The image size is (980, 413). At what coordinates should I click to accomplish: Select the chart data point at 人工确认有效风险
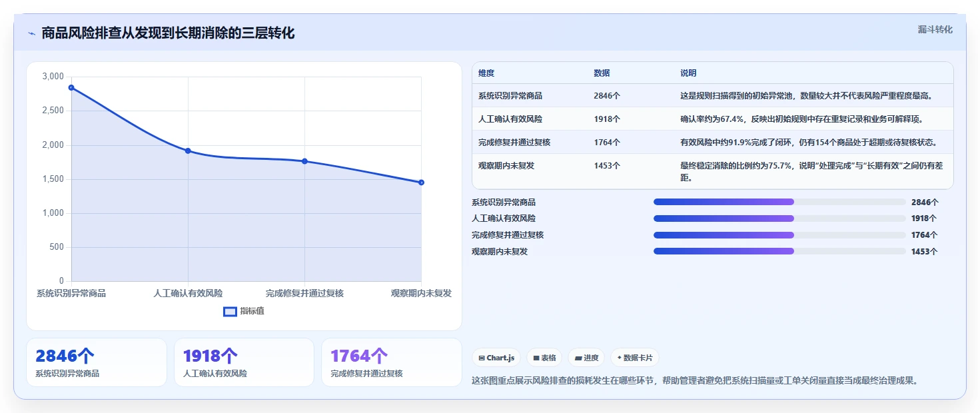[x=188, y=151]
